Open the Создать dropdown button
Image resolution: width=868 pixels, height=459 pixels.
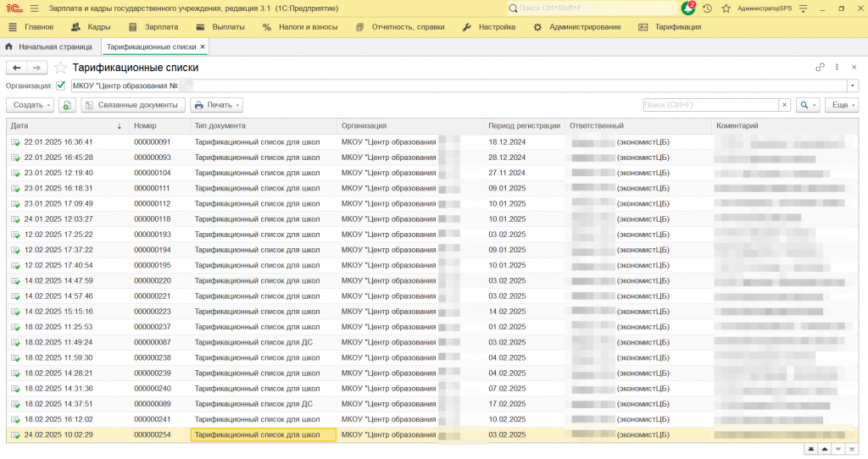click(30, 105)
